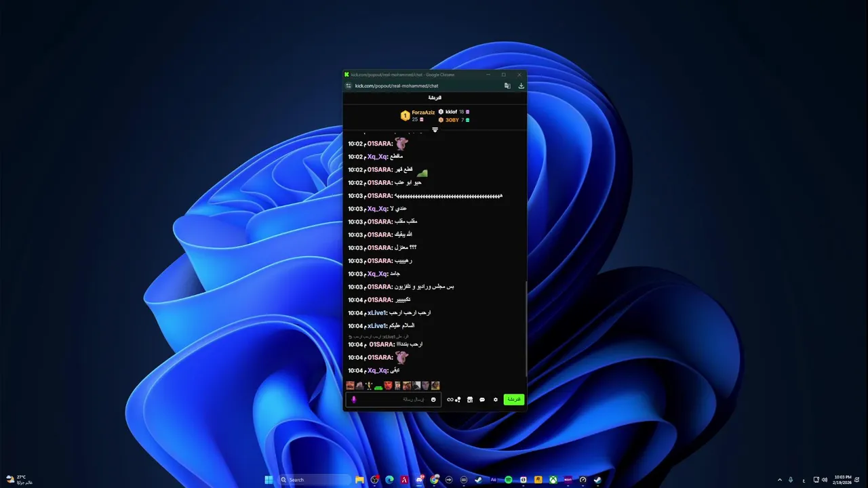The height and width of the screenshot is (488, 868).
Task: Click the system tray microphone icon
Action: tap(791, 480)
